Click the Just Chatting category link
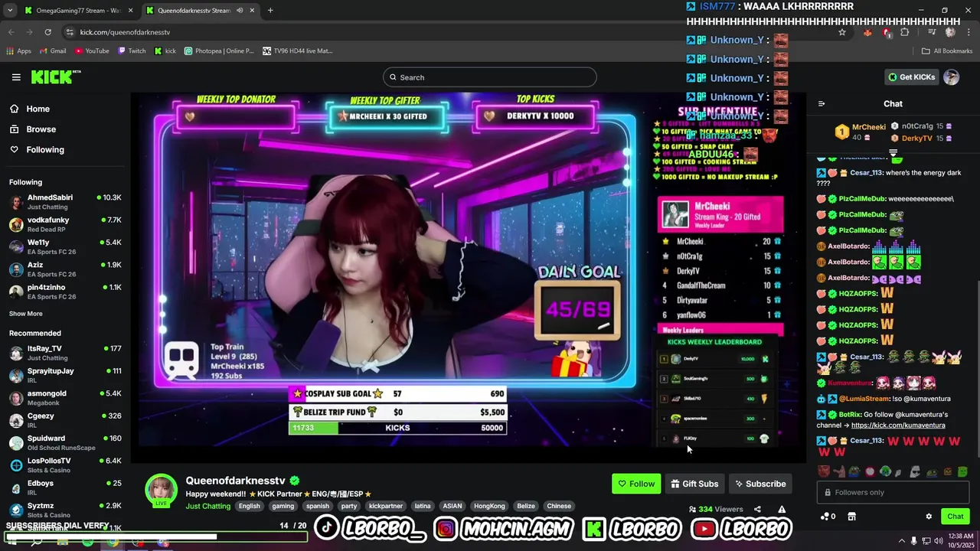 pyautogui.click(x=208, y=506)
